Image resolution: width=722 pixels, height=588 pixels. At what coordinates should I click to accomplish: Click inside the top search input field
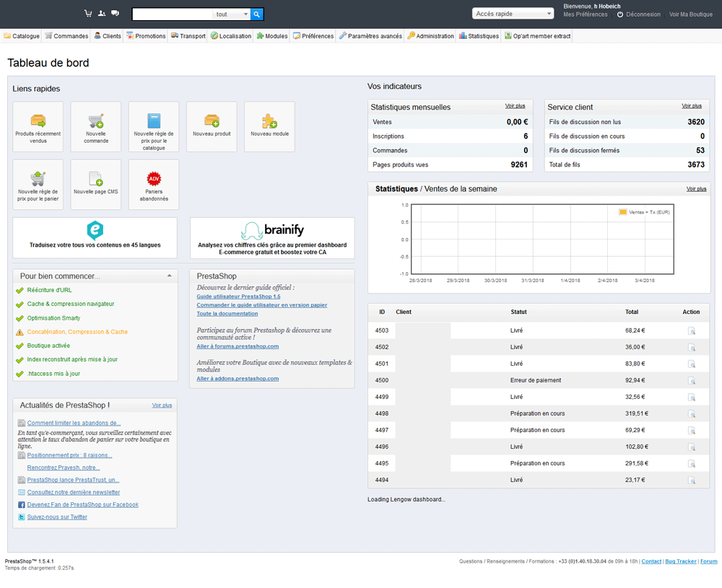coord(173,14)
